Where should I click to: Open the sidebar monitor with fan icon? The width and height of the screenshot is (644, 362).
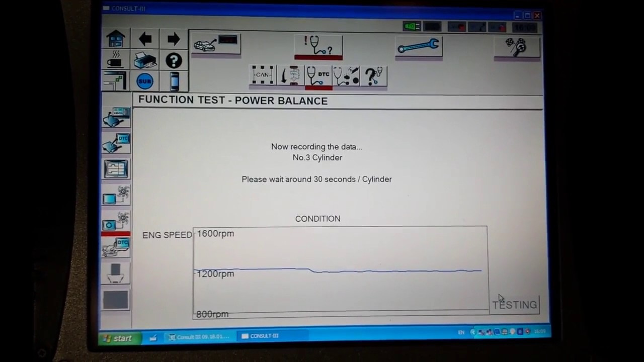116,195
